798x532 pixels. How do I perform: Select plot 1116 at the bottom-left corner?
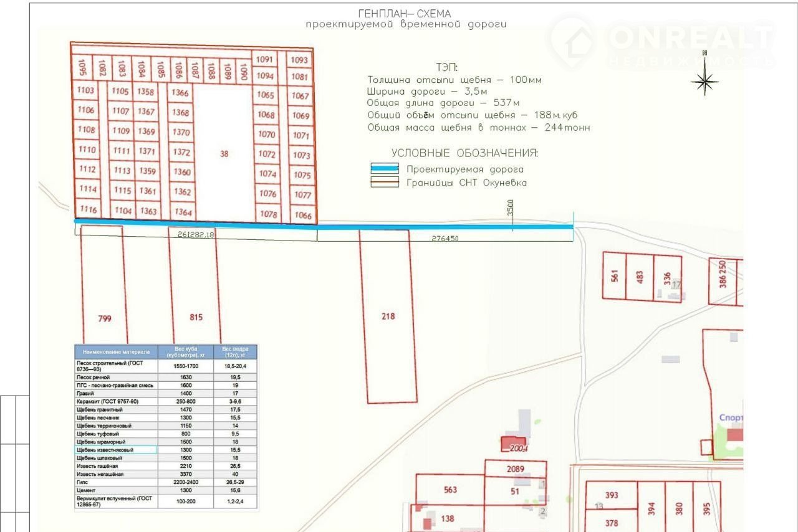pos(89,209)
